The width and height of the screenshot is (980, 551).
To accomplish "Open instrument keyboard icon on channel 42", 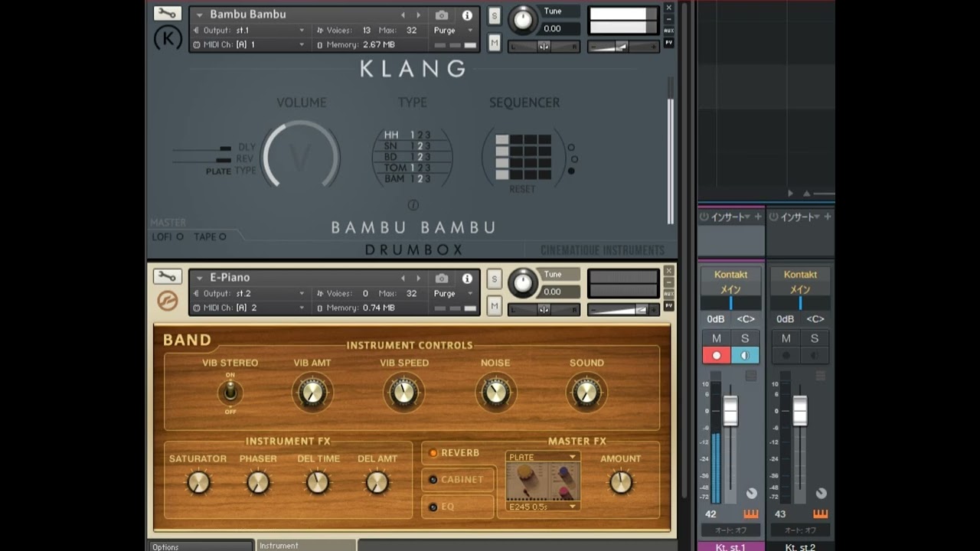I will tap(750, 514).
